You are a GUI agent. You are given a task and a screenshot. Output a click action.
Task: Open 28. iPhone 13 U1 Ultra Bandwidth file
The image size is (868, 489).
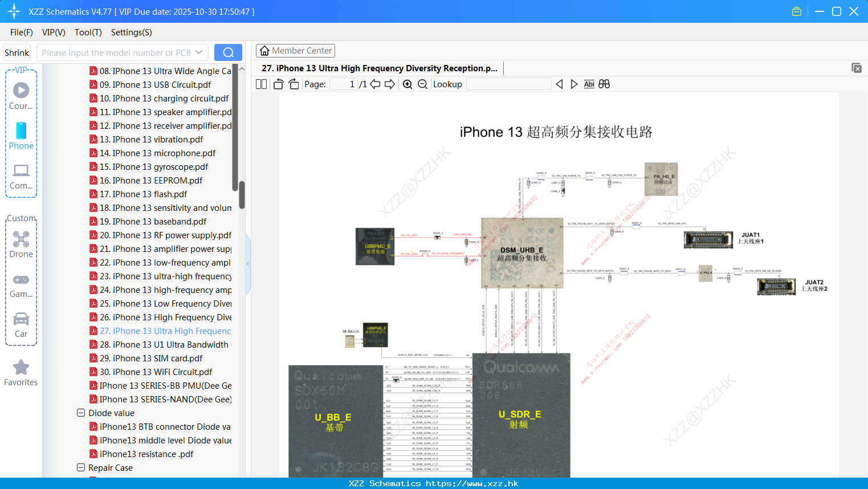[x=160, y=344]
